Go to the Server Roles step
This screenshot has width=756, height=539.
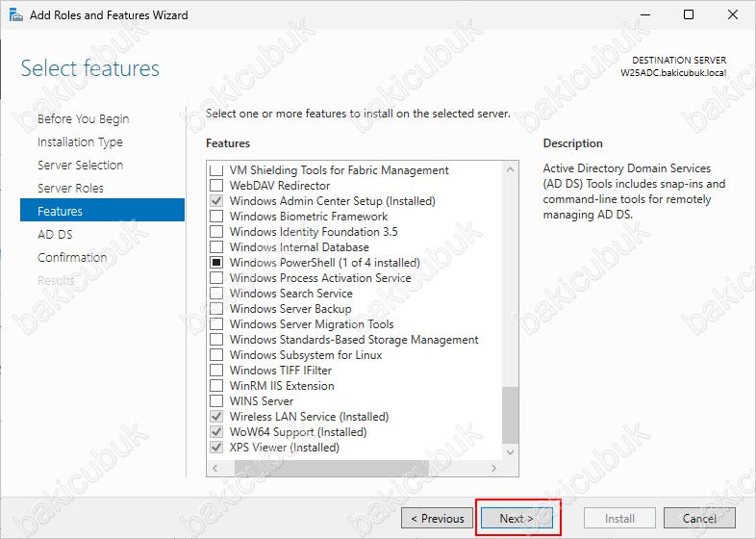click(x=70, y=188)
